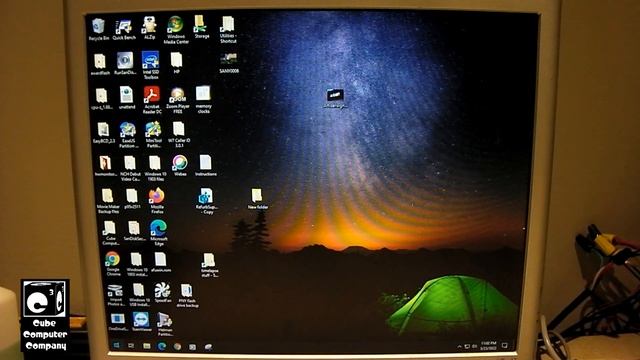Open the Utilities - Shortcut icon
This screenshot has width=640, height=360.
(228, 29)
